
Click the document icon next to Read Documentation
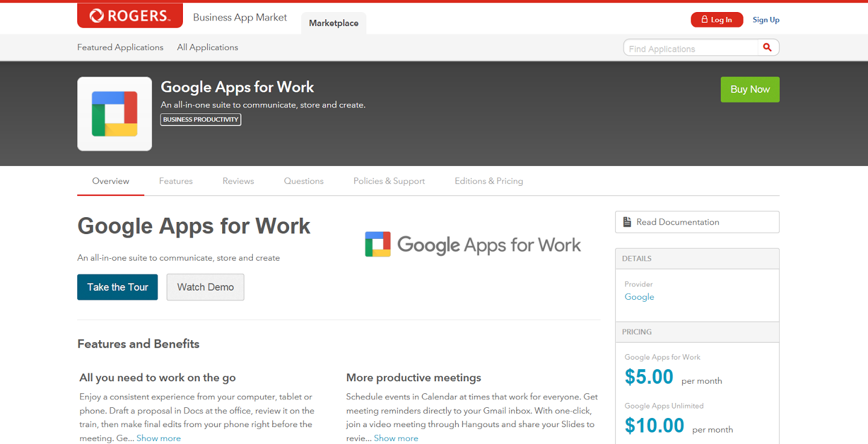coord(626,221)
